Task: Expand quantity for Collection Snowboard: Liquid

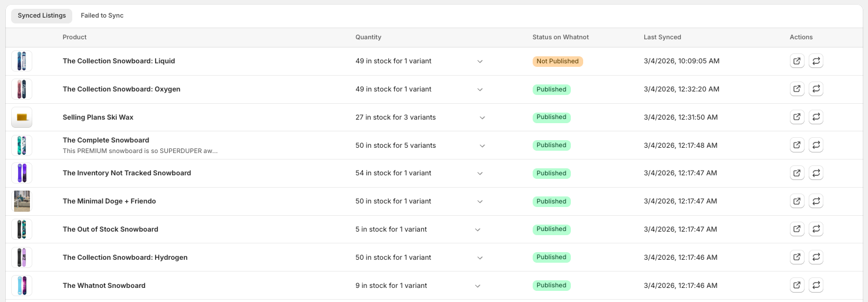Action: click(480, 62)
